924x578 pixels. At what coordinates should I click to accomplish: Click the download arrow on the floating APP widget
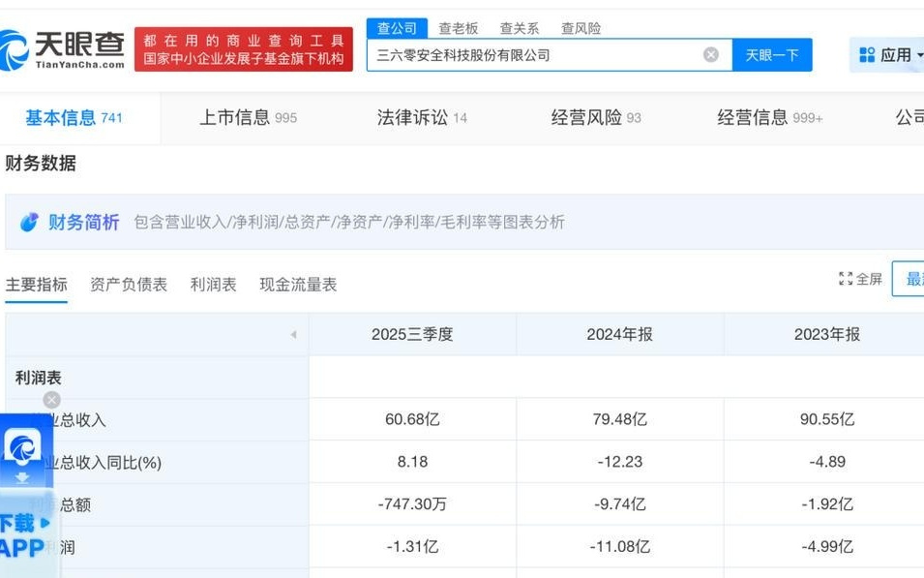coord(22,477)
